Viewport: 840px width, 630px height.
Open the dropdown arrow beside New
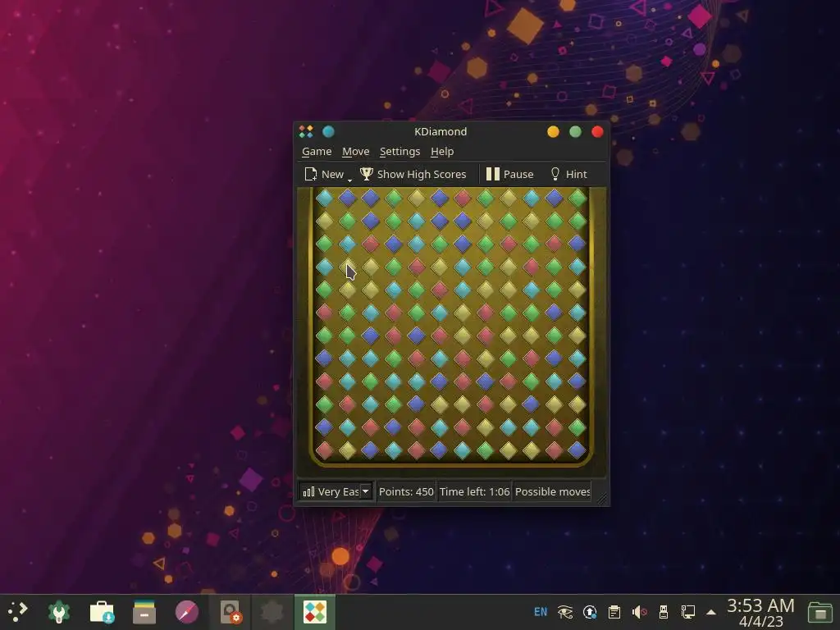[349, 180]
